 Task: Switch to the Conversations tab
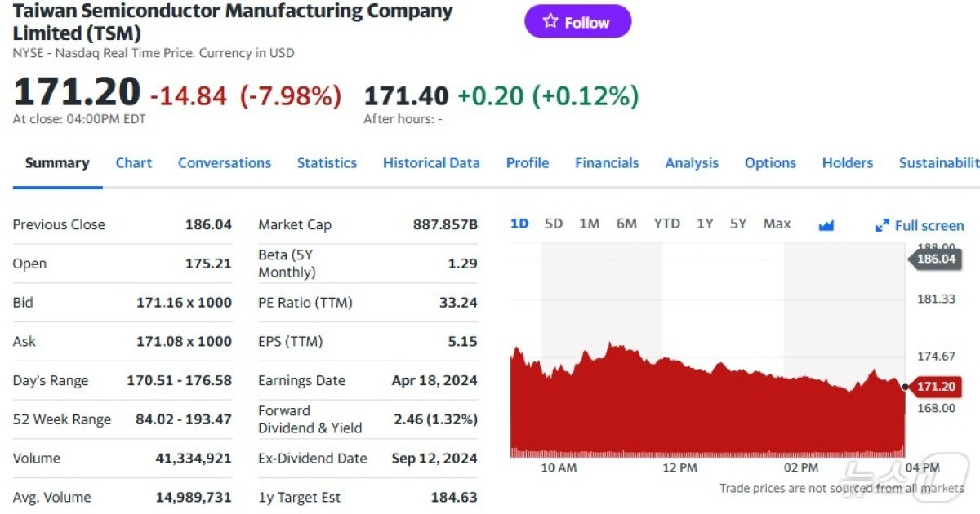(225, 163)
